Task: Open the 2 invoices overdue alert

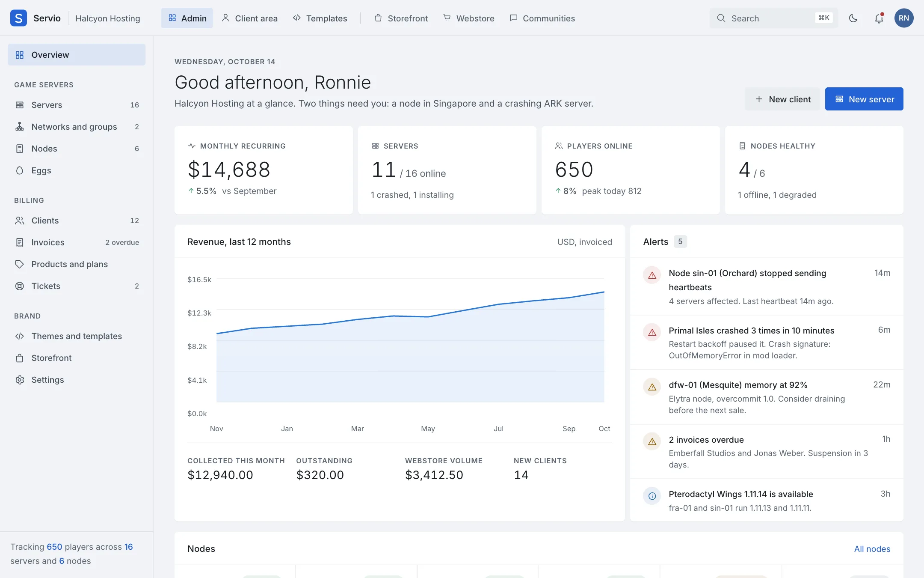Action: (767, 452)
